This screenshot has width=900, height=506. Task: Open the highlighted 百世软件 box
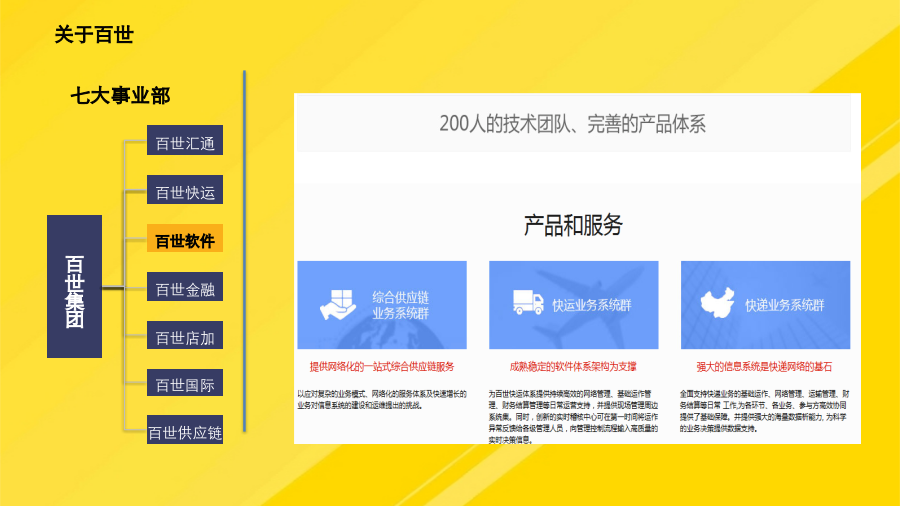pyautogui.click(x=185, y=239)
